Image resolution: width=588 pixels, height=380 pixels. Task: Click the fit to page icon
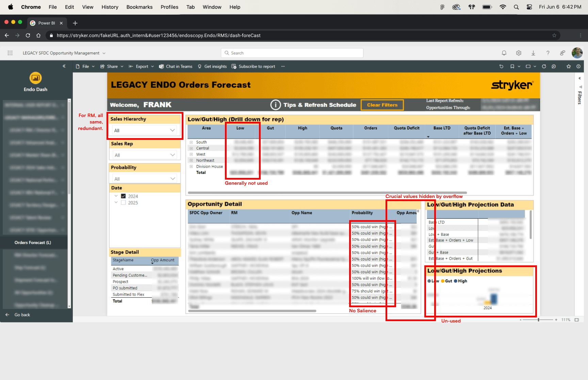click(x=576, y=320)
